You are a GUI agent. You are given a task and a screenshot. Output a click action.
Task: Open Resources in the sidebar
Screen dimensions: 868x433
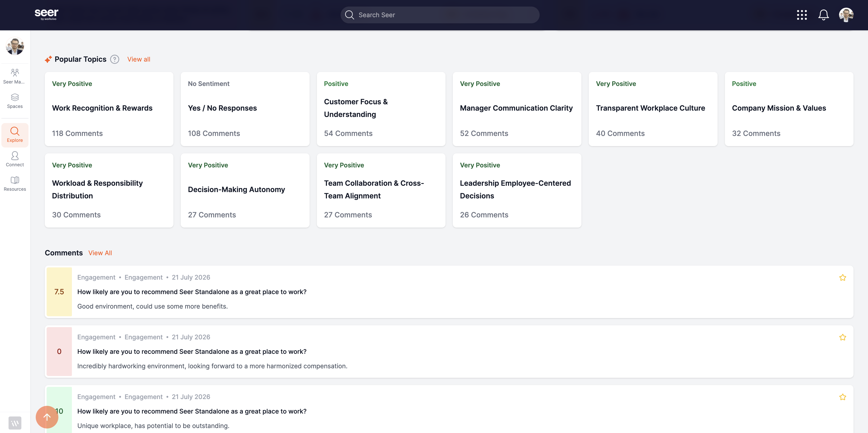[x=15, y=184]
